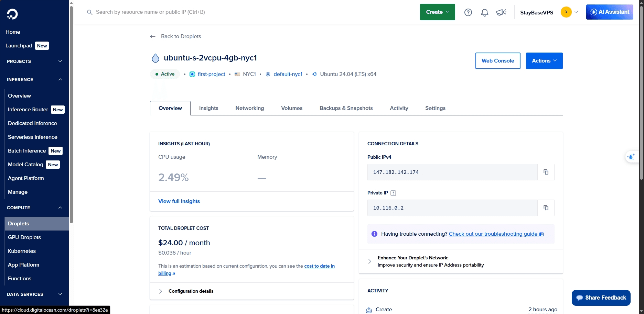Click the DigitalOcean logo in sidebar
Image resolution: width=644 pixels, height=314 pixels.
point(12,14)
